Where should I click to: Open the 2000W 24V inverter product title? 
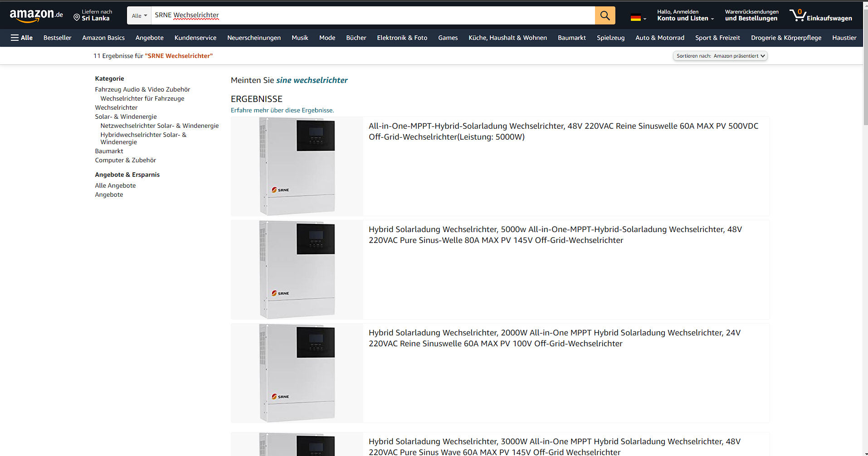tap(555, 338)
